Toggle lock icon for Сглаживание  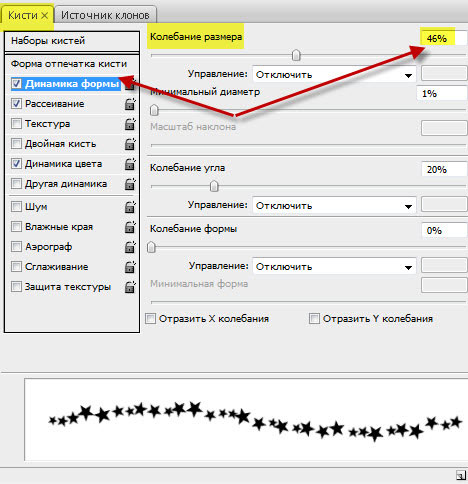130,267
